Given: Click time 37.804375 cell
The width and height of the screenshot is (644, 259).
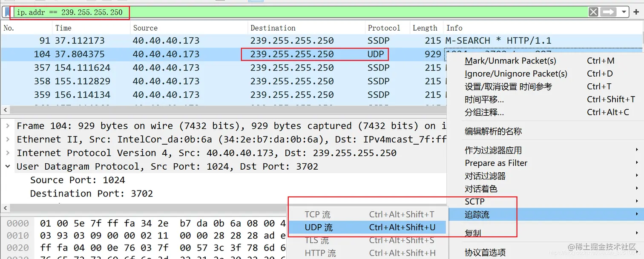Looking at the screenshot, I should (80, 54).
